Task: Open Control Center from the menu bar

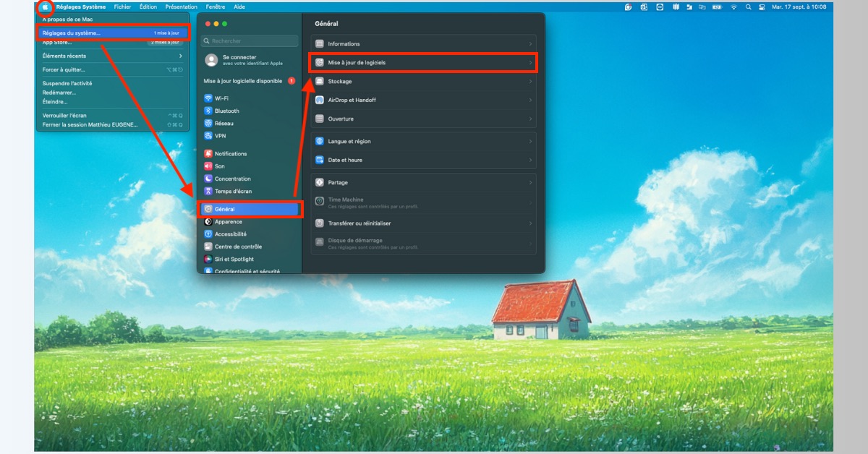Action: [x=762, y=7]
